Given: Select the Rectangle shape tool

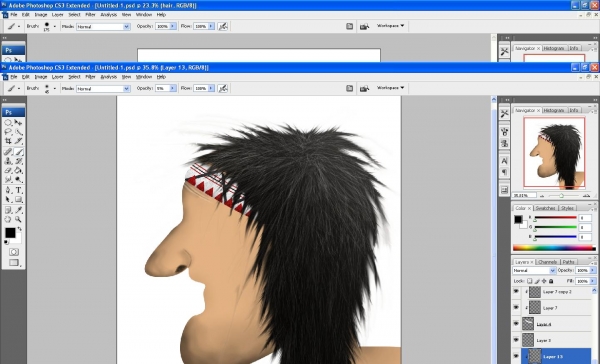Looking at the screenshot, I should point(18,199).
